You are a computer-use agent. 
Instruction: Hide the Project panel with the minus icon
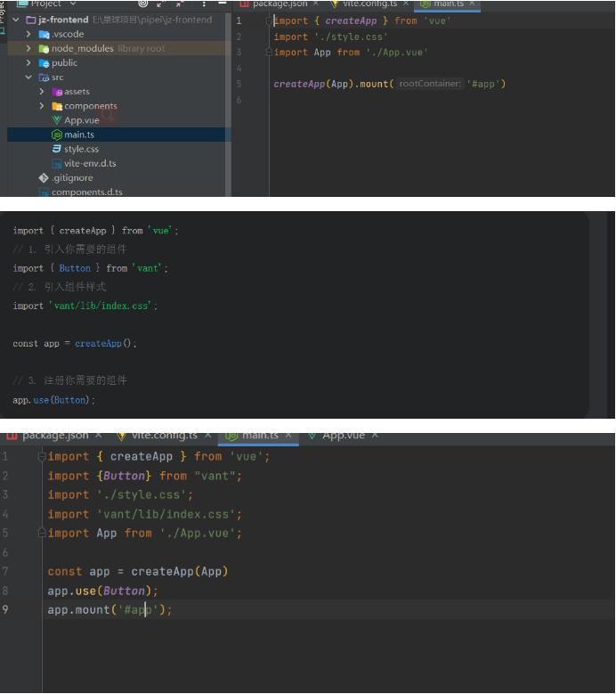[223, 4]
